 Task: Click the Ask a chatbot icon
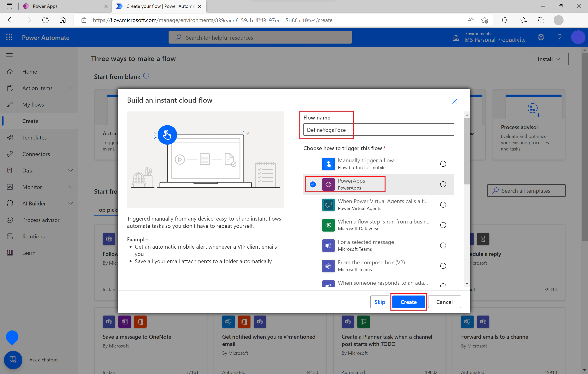point(13,360)
